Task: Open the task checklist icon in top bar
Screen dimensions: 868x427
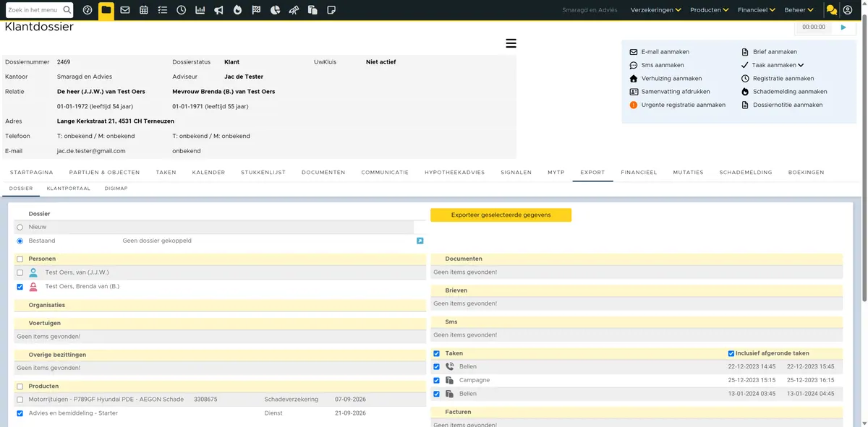Action: click(163, 10)
